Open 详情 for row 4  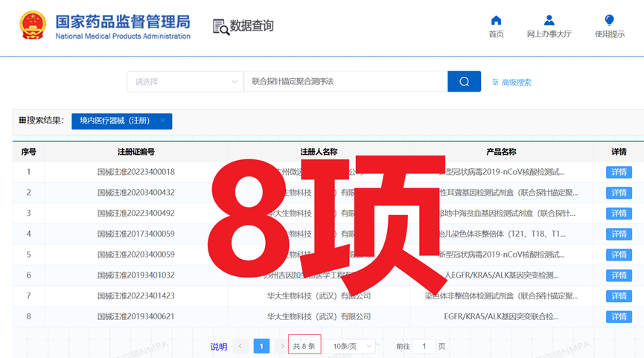click(618, 234)
